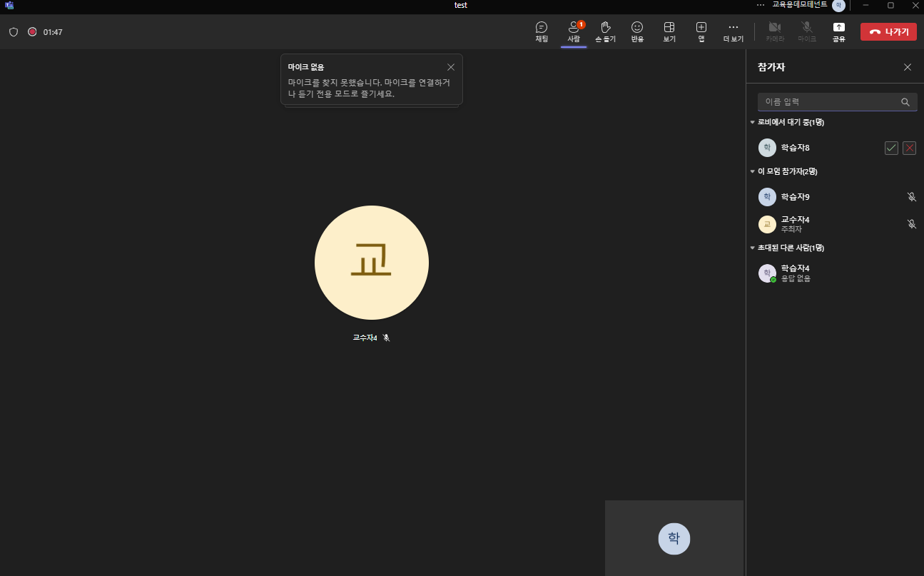
Task: Close the 참가자 panel
Action: coord(908,67)
